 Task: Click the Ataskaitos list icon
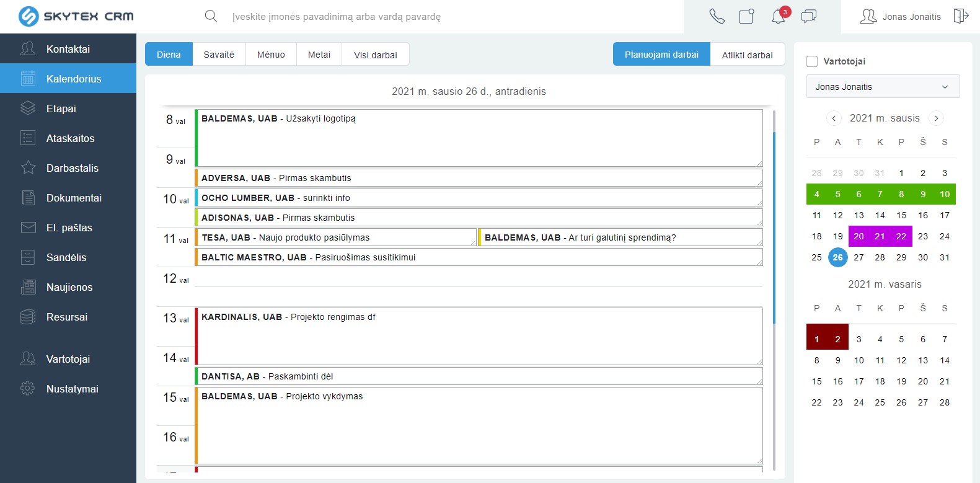click(28, 138)
